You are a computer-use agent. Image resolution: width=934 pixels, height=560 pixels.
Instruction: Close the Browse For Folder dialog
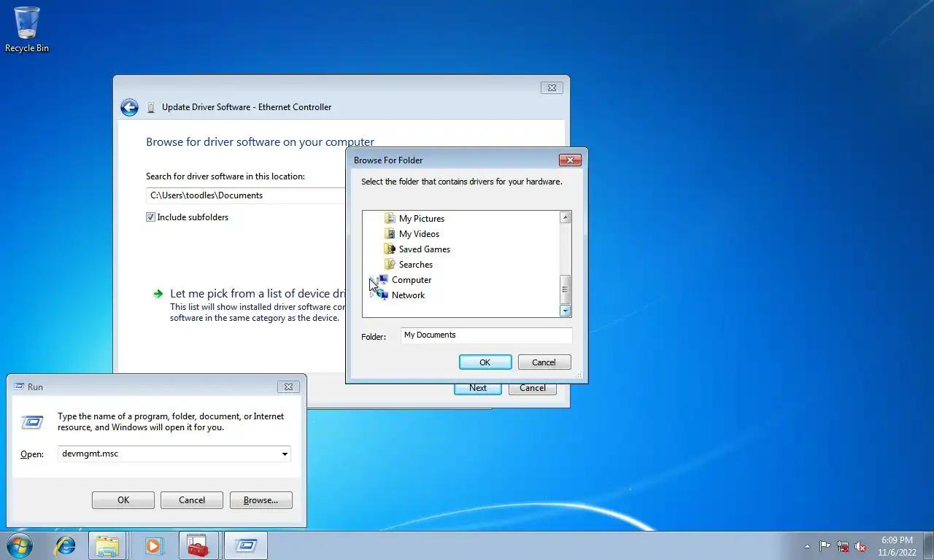click(x=570, y=160)
